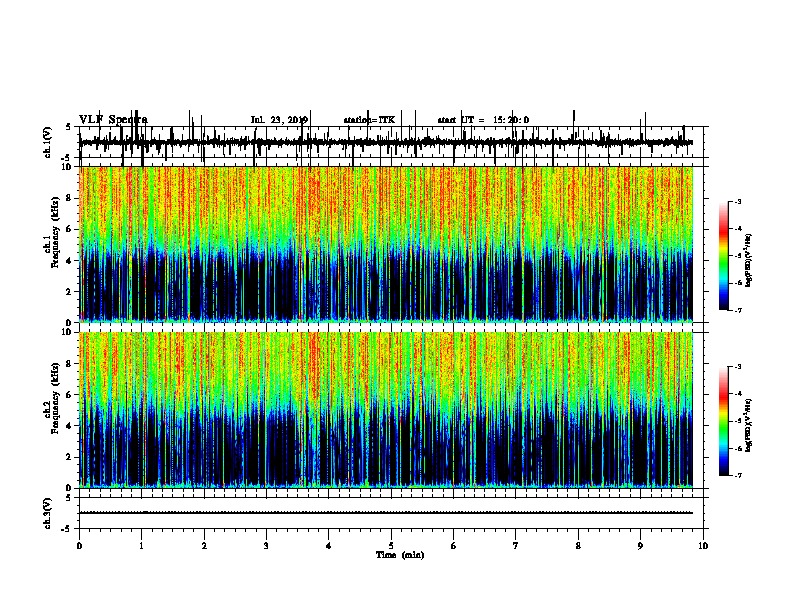Click the "-3" label on ch.1 color bar
The width and height of the screenshot is (792, 612).
(x=737, y=201)
